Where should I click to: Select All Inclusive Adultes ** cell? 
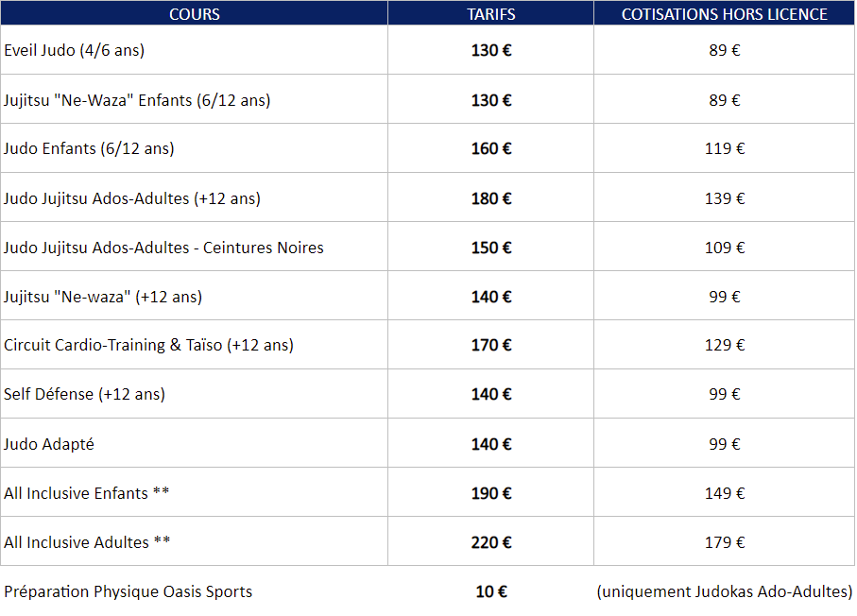coord(87,541)
